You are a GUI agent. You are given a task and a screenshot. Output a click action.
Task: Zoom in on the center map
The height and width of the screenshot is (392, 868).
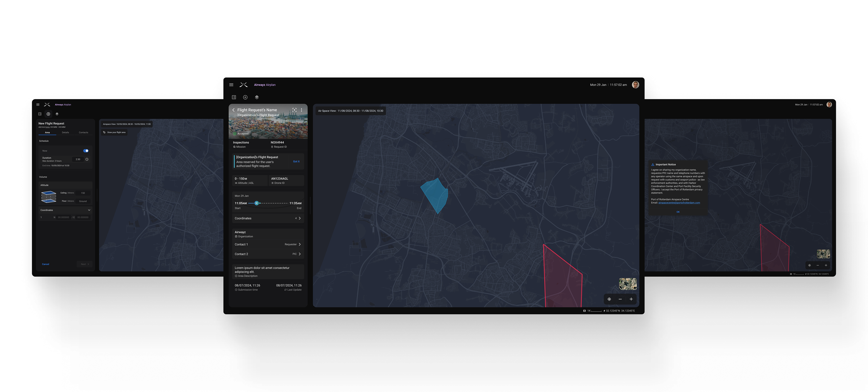pyautogui.click(x=631, y=299)
